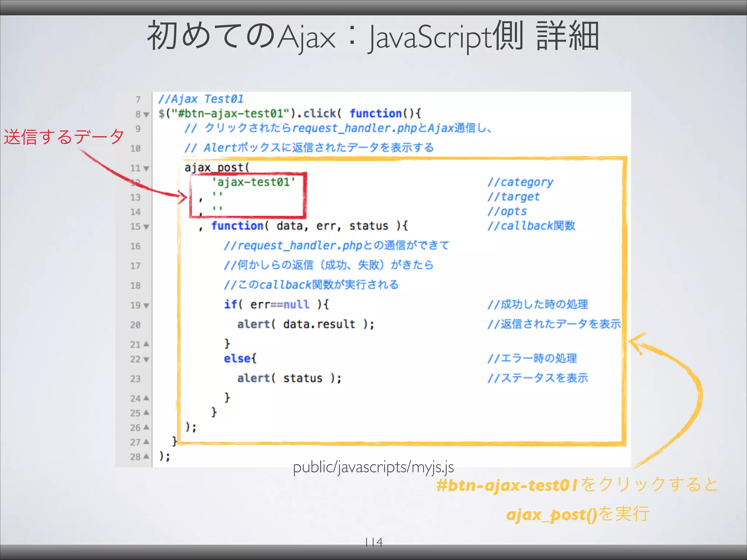The width and height of the screenshot is (747, 560).
Task: Click the '送信するデータ' red label
Action: (64, 137)
